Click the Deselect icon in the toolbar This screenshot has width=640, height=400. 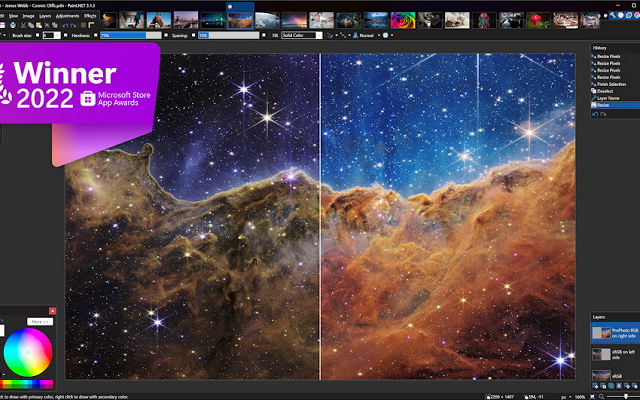55,25
